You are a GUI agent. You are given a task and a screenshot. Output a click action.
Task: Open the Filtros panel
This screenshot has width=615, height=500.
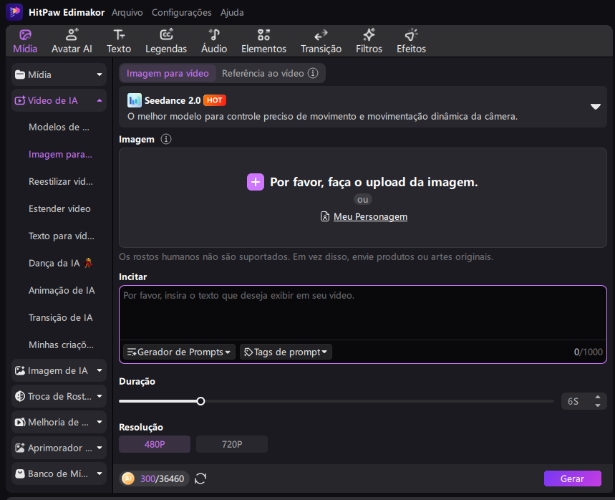click(369, 41)
